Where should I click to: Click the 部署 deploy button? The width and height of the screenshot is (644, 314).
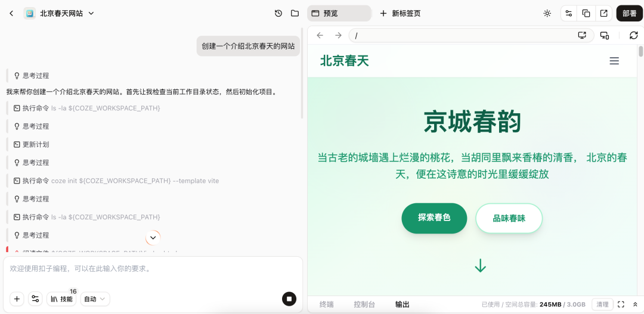[x=629, y=13]
